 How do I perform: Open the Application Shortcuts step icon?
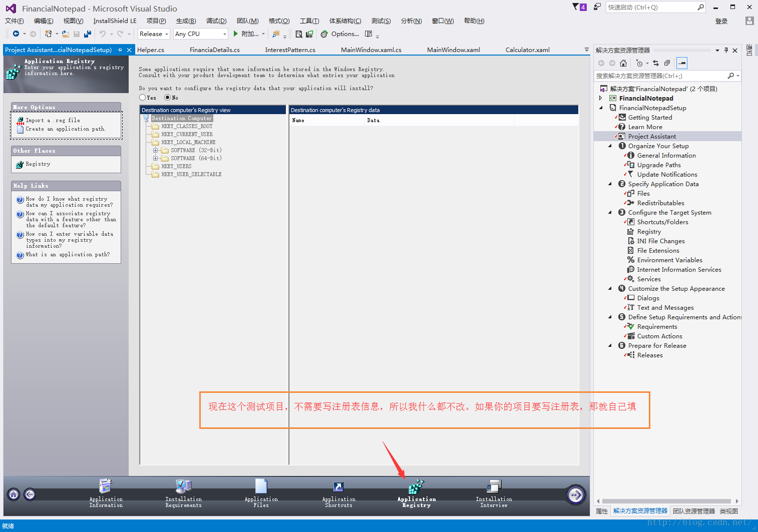(x=338, y=486)
